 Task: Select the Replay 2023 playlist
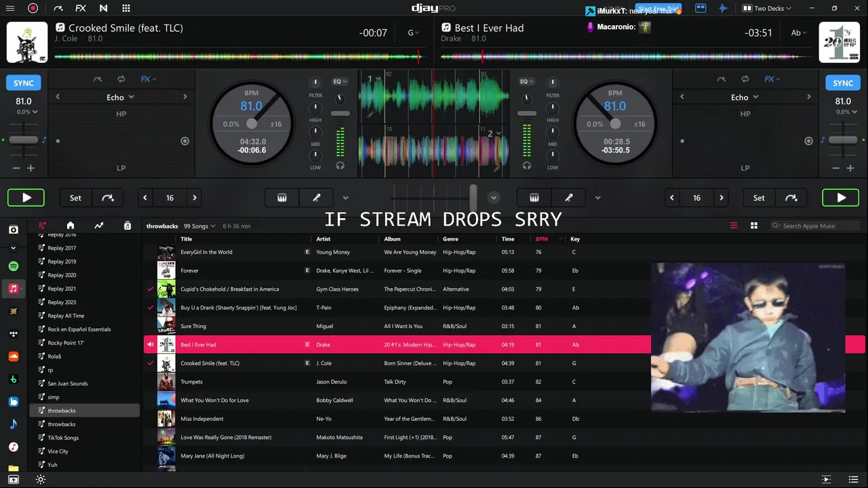click(62, 302)
